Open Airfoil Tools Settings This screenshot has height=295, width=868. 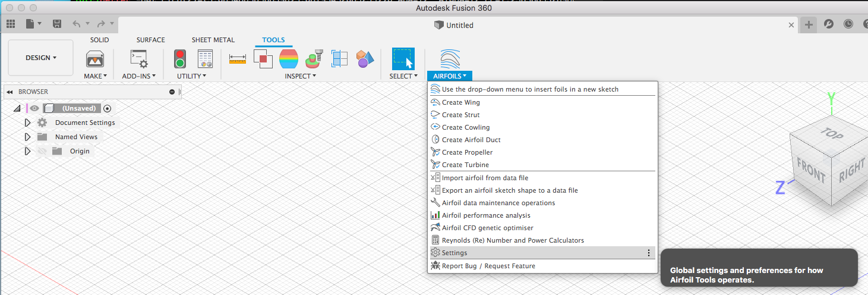click(x=541, y=253)
